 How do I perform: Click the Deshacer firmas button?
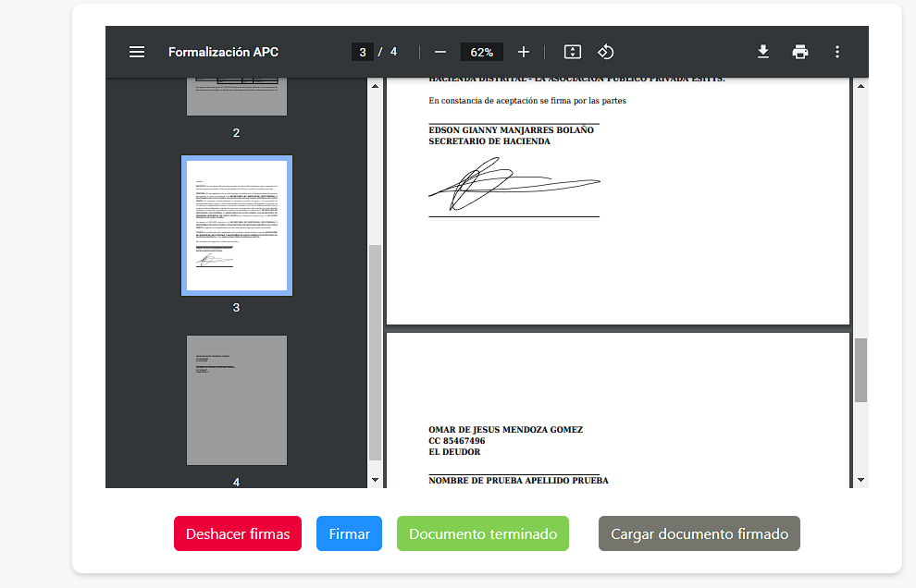[238, 533]
